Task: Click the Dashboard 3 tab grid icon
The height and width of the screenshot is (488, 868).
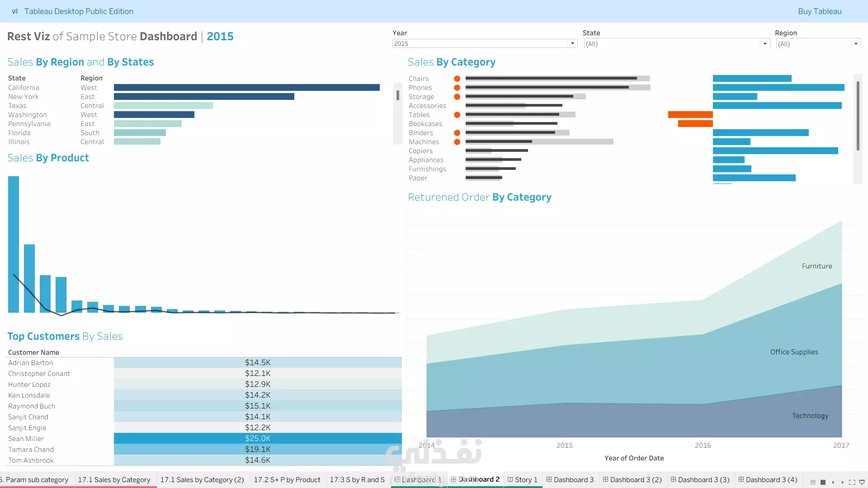Action: tap(549, 479)
